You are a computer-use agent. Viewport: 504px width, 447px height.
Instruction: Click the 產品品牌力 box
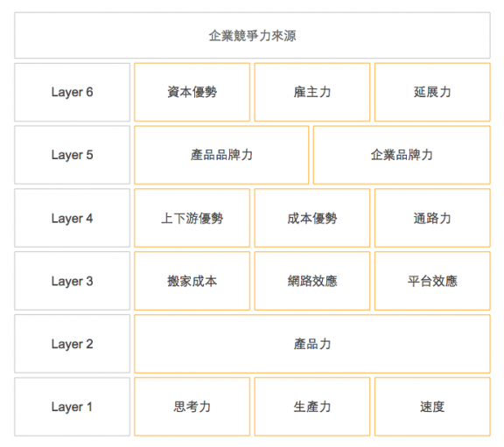[221, 155]
